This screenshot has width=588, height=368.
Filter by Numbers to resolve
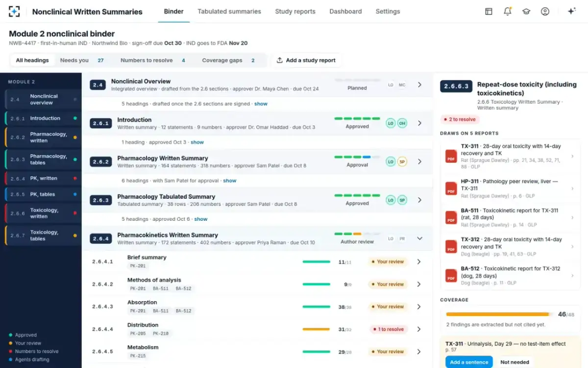pyautogui.click(x=153, y=60)
